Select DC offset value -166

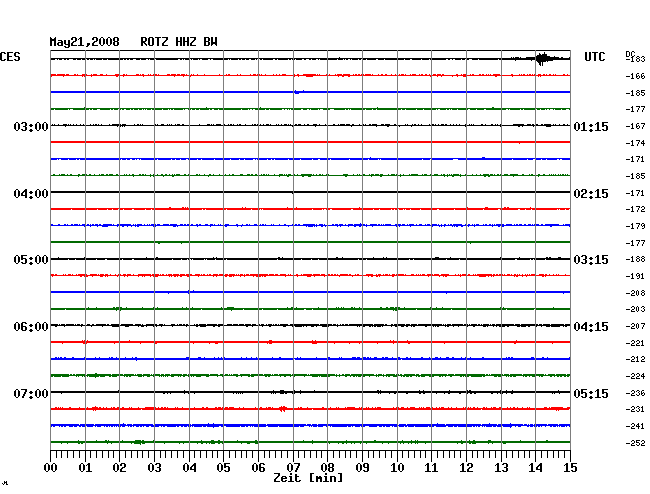point(635,76)
